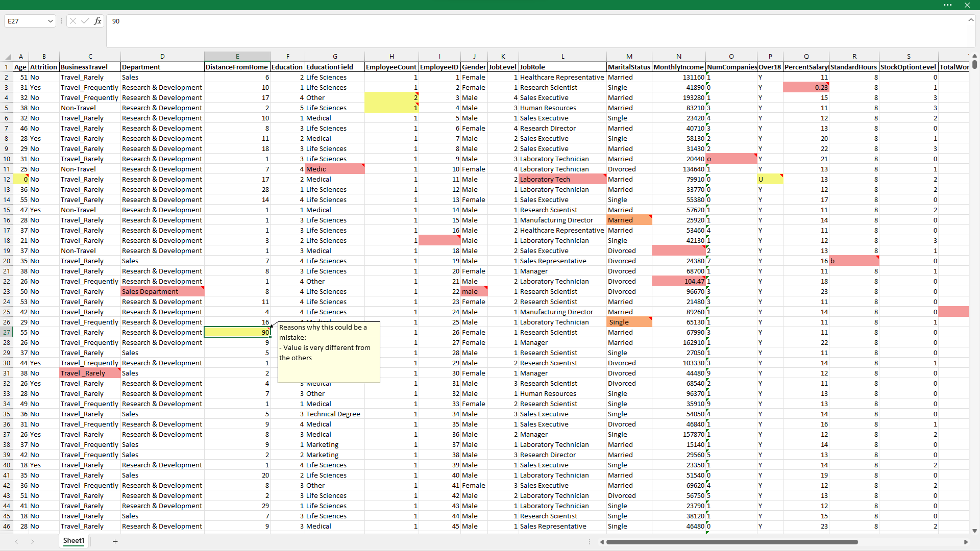Click the next sheet navigation arrow
The width and height of the screenshot is (980, 551).
pyautogui.click(x=33, y=541)
